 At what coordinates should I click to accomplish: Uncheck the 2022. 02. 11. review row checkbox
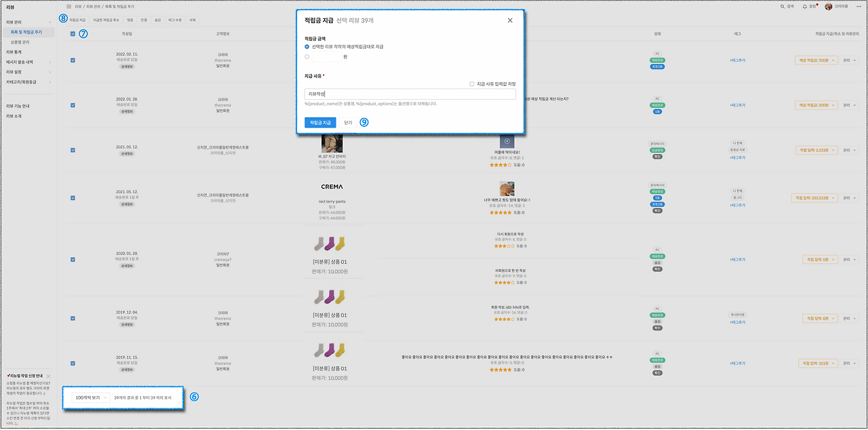pyautogui.click(x=73, y=60)
